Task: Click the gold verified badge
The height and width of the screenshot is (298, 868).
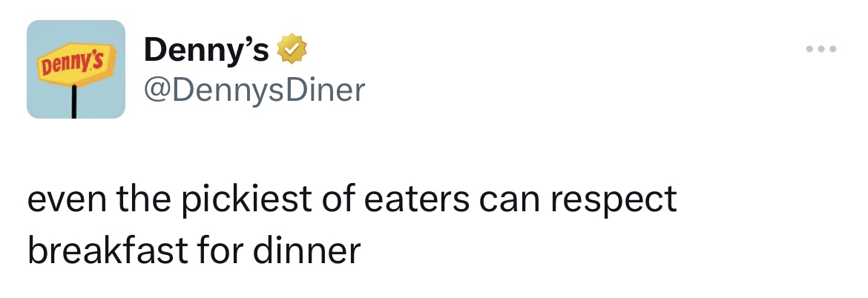Action: pyautogui.click(x=292, y=50)
